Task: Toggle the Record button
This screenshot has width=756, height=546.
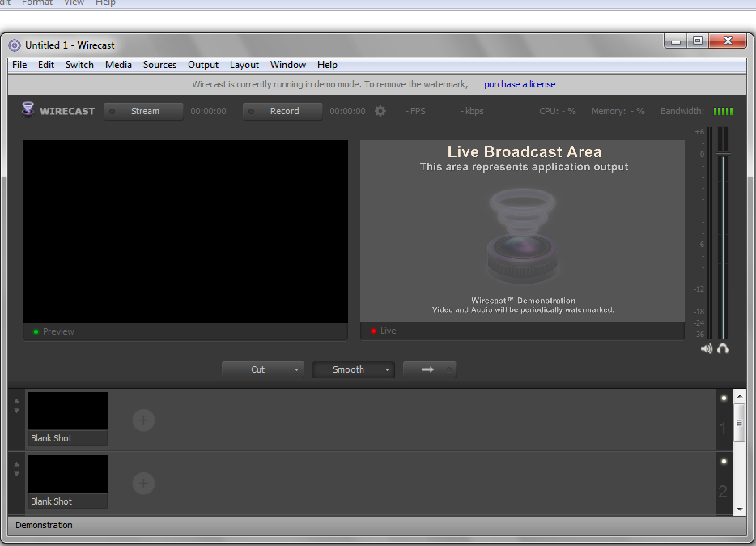Action: (x=283, y=111)
